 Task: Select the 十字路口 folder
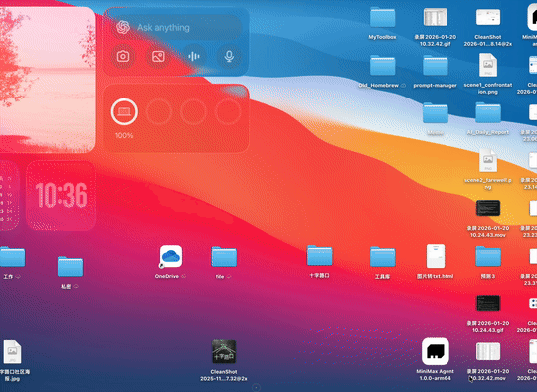(319, 256)
